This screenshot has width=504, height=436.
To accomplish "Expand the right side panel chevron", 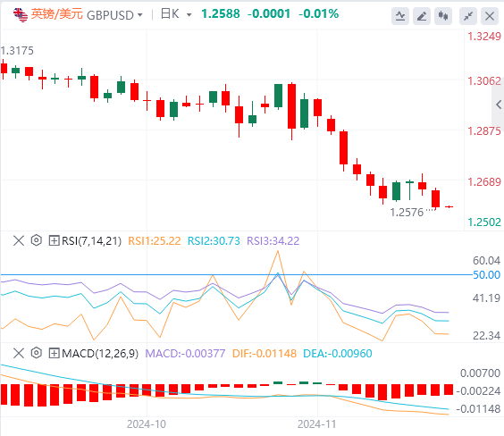I will pos(499,105).
